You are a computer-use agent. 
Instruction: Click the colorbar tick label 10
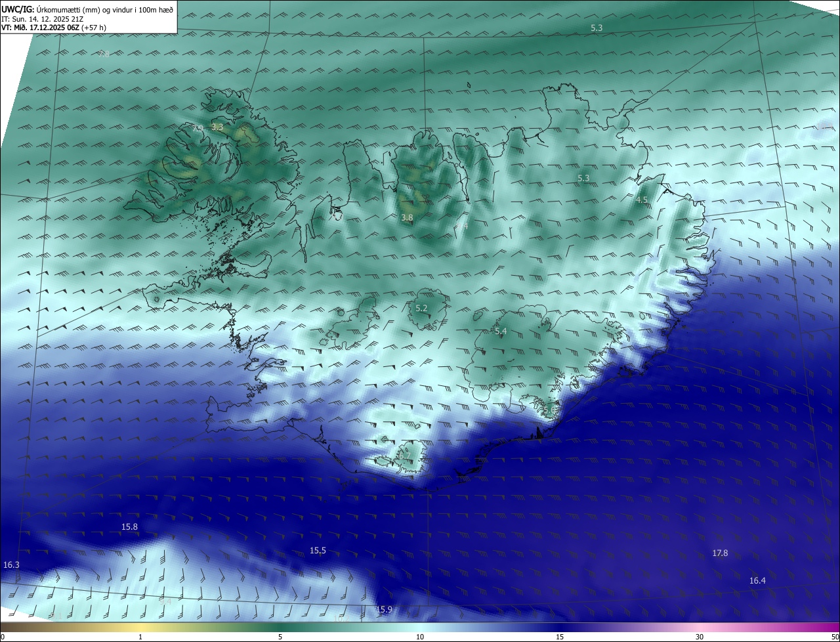click(420, 637)
